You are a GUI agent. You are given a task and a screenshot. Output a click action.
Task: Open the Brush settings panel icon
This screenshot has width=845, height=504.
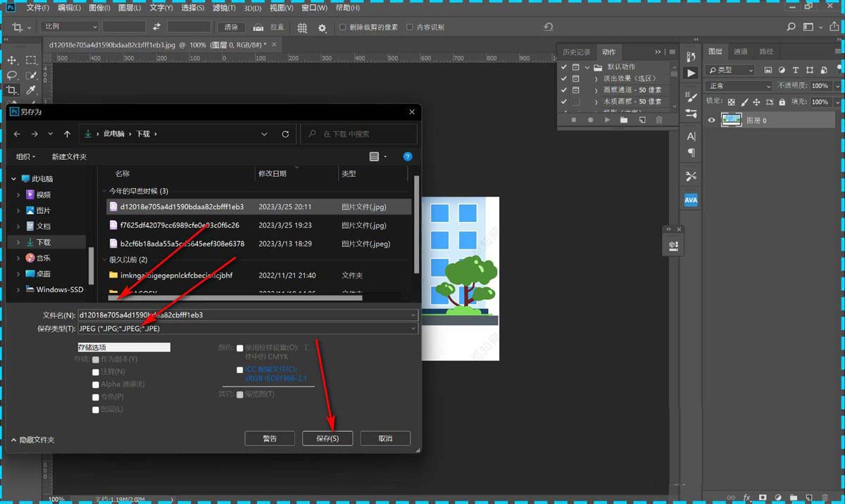(691, 98)
